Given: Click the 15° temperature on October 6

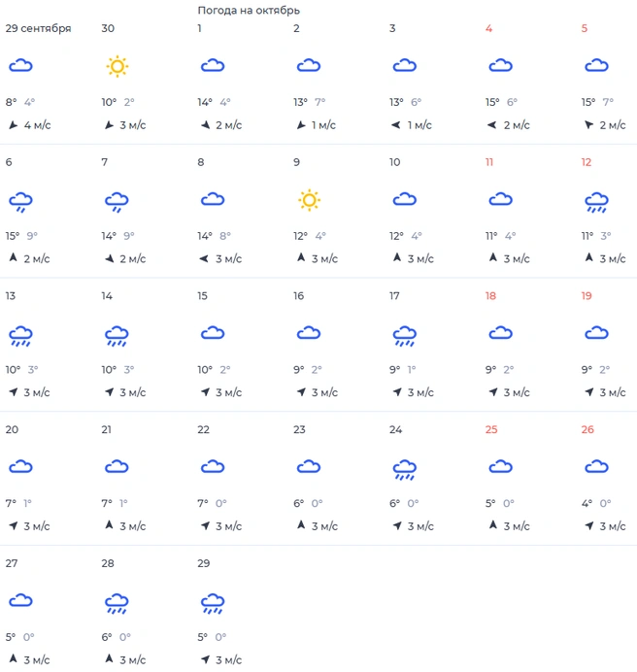Looking at the screenshot, I should tap(13, 236).
